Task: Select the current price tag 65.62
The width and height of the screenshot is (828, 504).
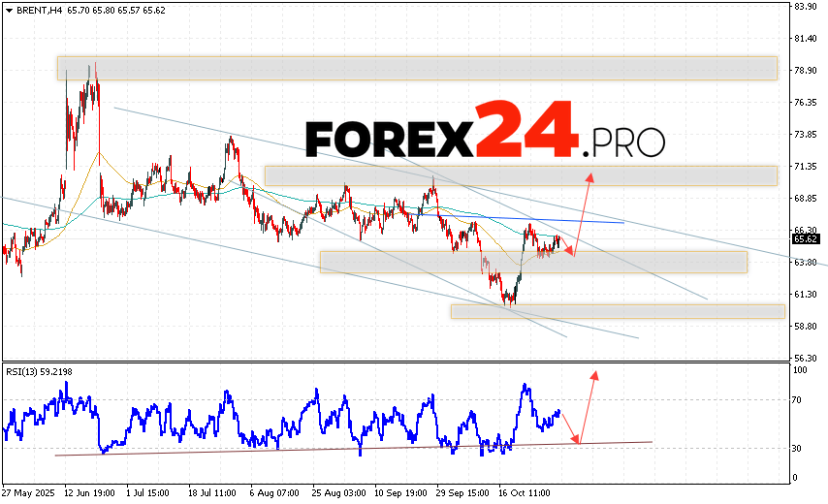Action: 805,238
